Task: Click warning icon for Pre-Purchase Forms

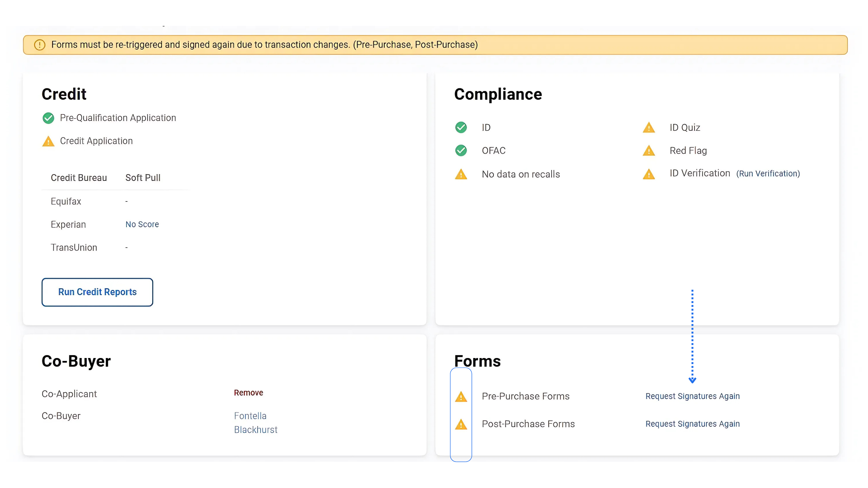Action: [461, 397]
